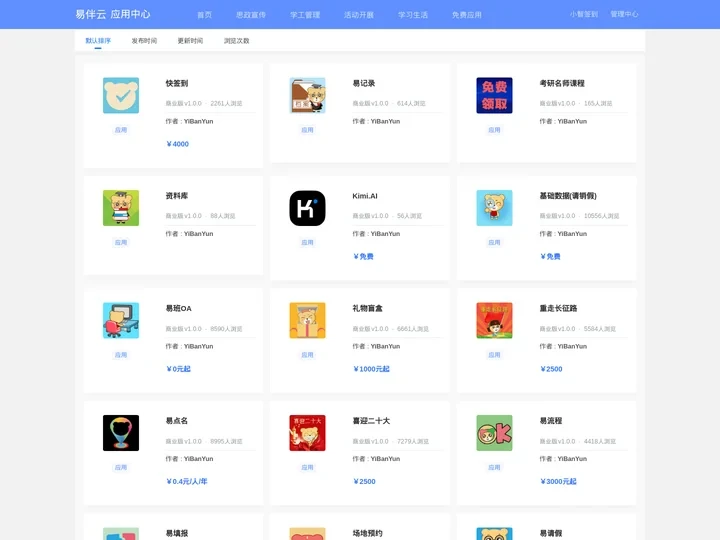Image resolution: width=720 pixels, height=540 pixels.
Task: Open the 礼物盲盒 title link
Action: 367,308
